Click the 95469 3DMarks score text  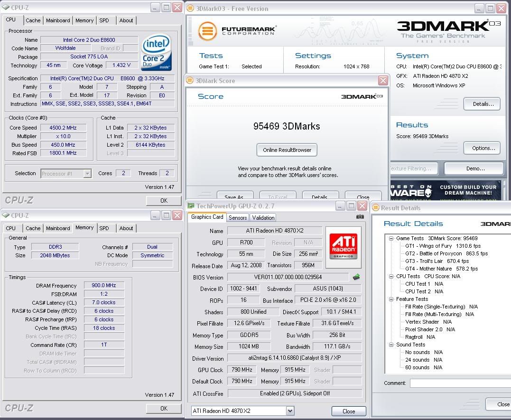point(287,126)
